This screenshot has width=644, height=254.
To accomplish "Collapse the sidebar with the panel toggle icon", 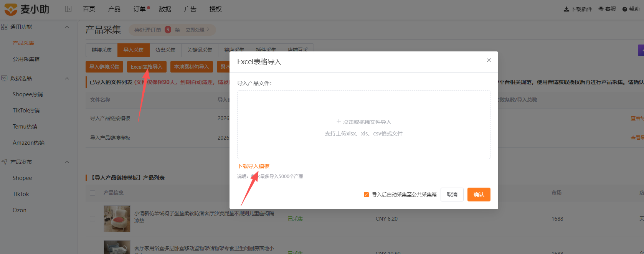I will 68,9.
